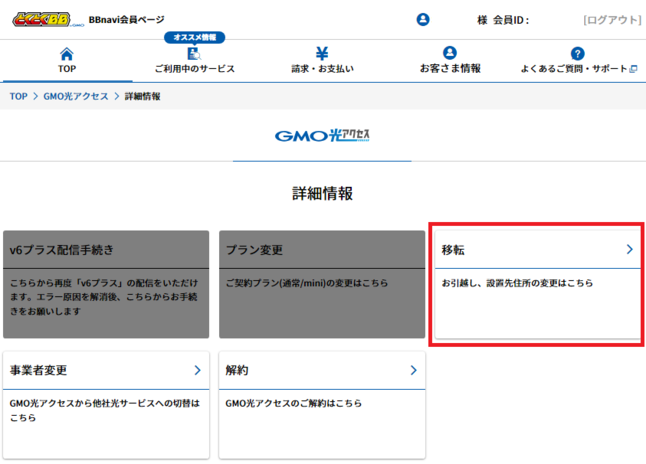Click the 詳細情報 page heading
Viewport: 646px width, 464px height.
(323, 193)
